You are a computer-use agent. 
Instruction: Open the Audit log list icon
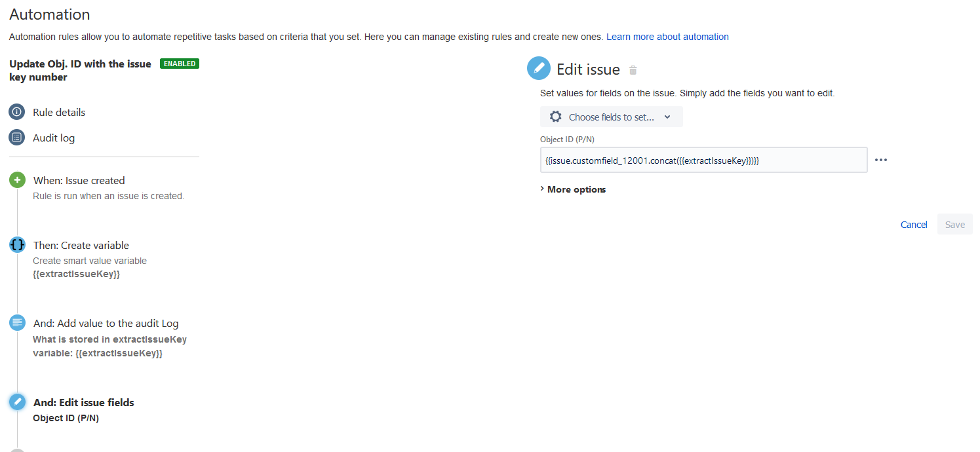coord(17,138)
